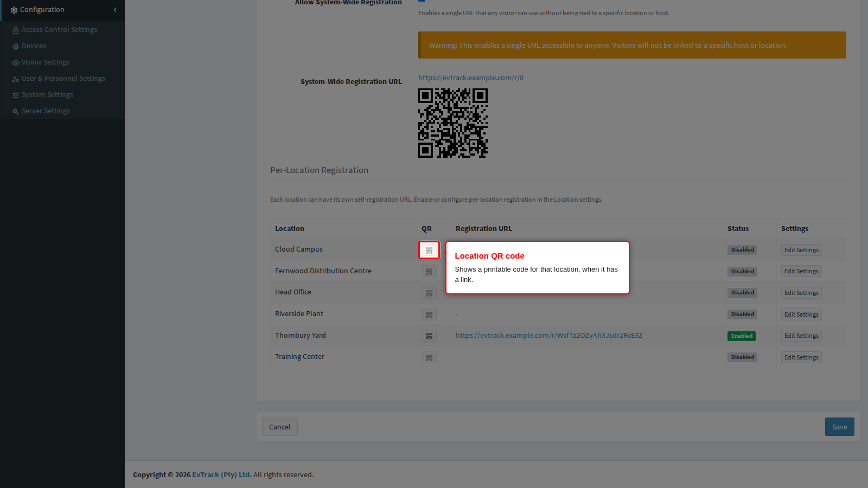Image resolution: width=868 pixels, height=488 pixels.
Task: Open Cloud Campus QR code icon
Action: pos(429,250)
